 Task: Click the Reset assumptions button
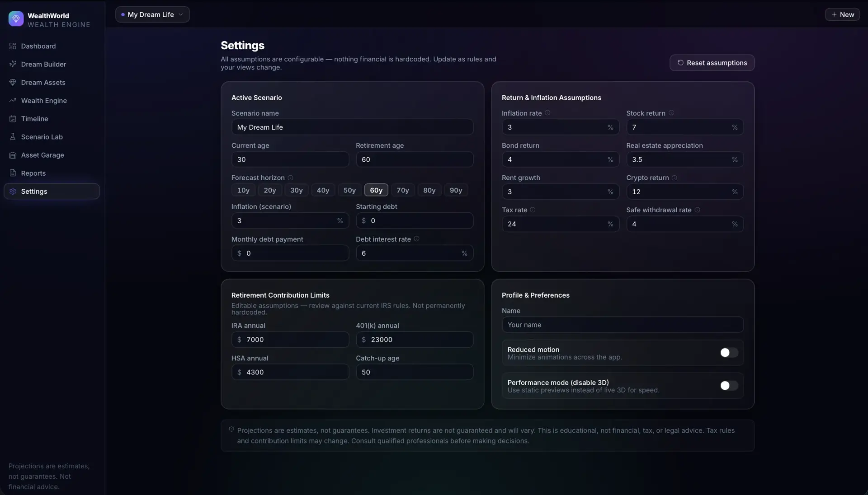pyautogui.click(x=712, y=63)
